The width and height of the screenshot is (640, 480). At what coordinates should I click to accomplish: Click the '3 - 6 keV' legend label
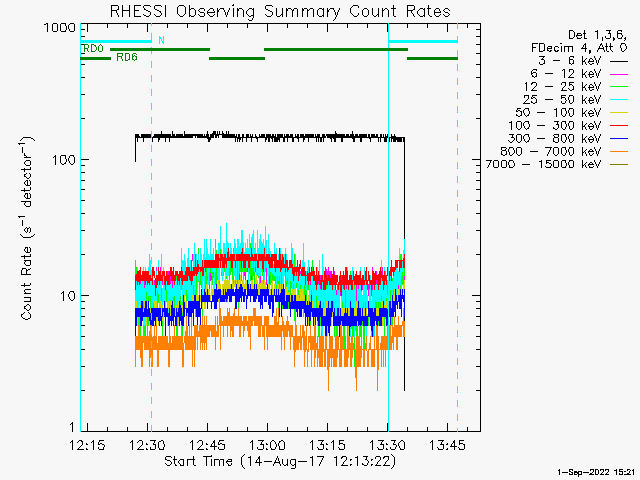coord(569,61)
